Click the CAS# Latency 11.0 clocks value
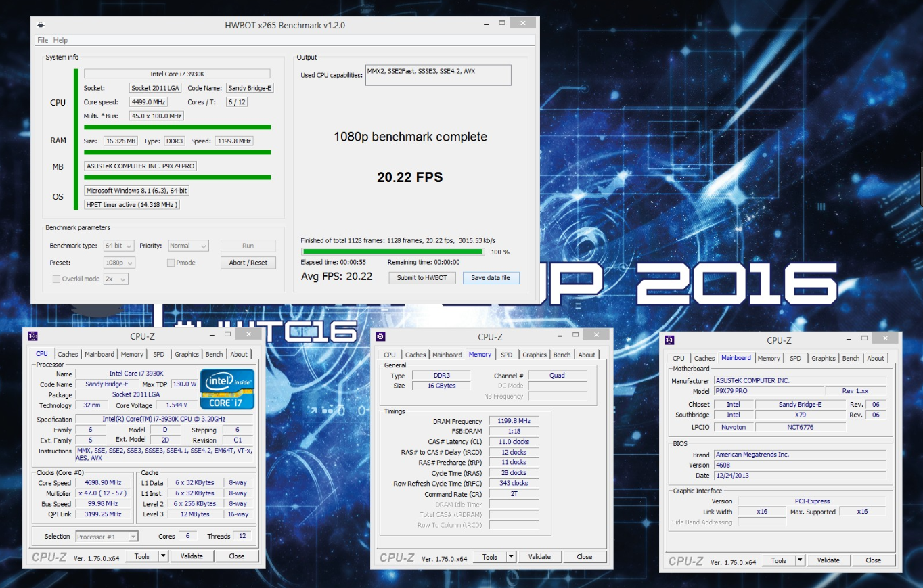This screenshot has width=923, height=588. point(513,442)
